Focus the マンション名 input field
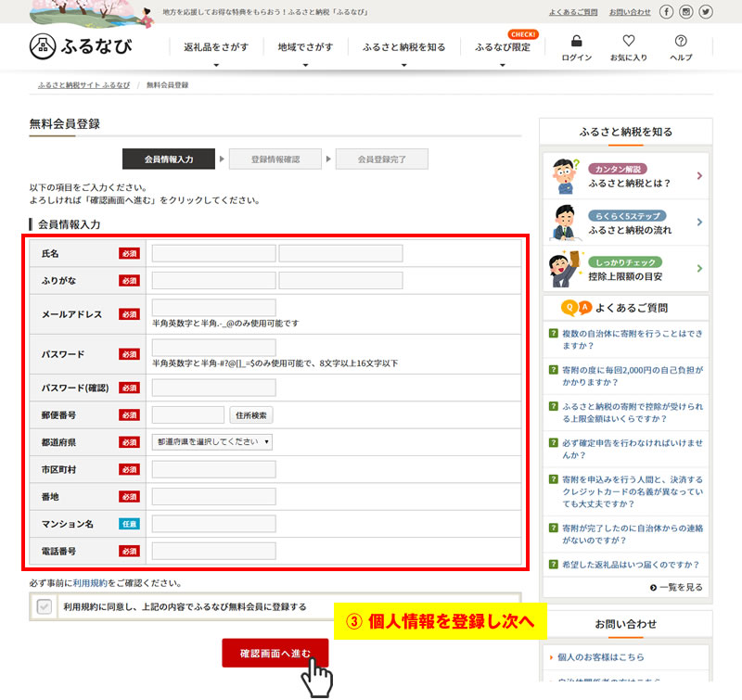 214,524
